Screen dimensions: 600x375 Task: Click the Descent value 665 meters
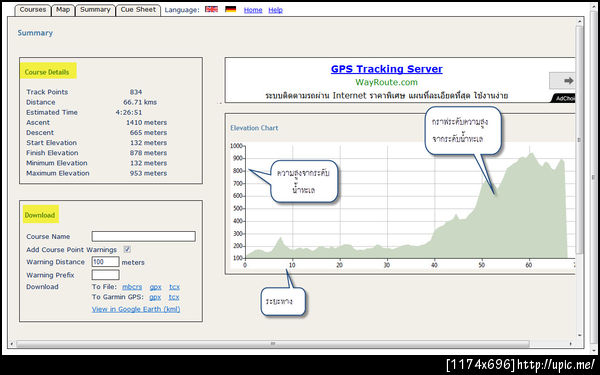[x=148, y=132]
